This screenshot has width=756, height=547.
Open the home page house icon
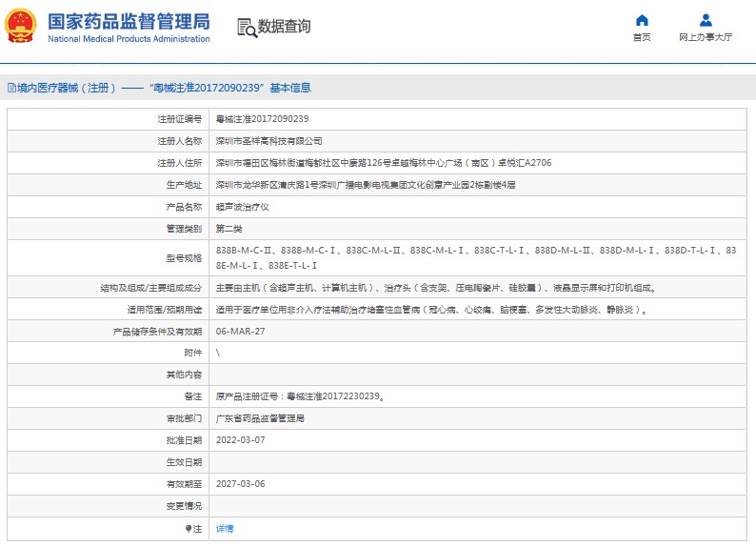coord(642,20)
